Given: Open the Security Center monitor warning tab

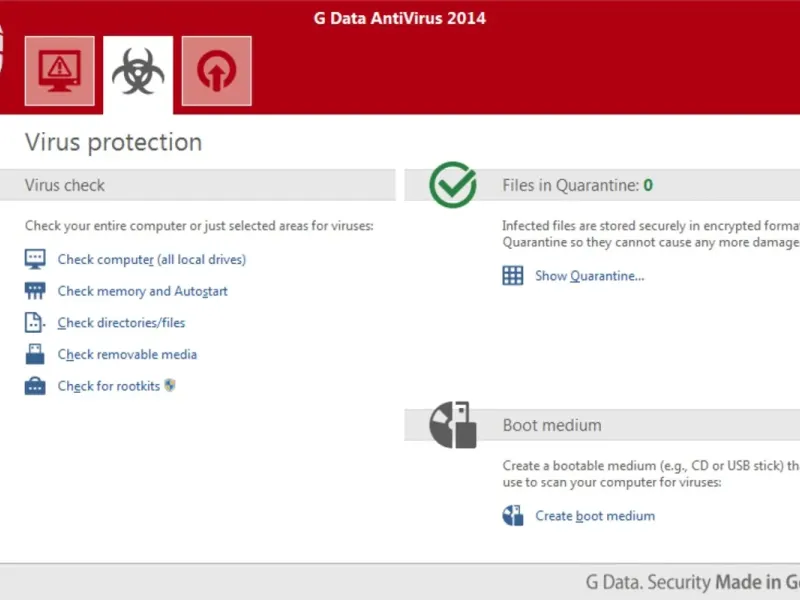Looking at the screenshot, I should (60, 71).
